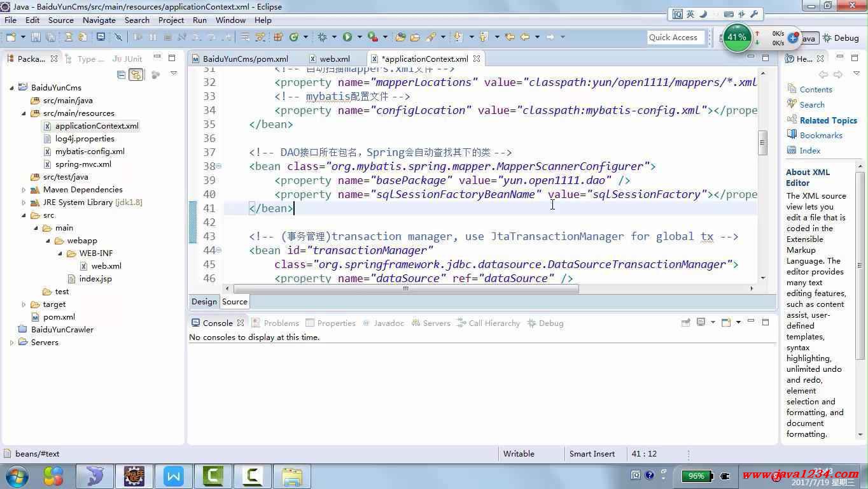Close the Package Explorer view tab
868x489 pixels.
coord(54,59)
